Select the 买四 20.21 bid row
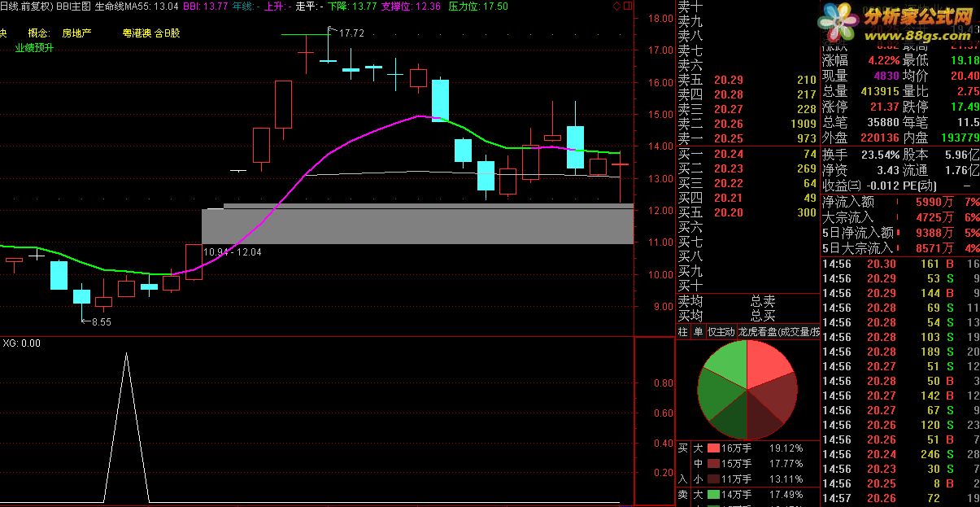The height and width of the screenshot is (507, 980). (747, 198)
